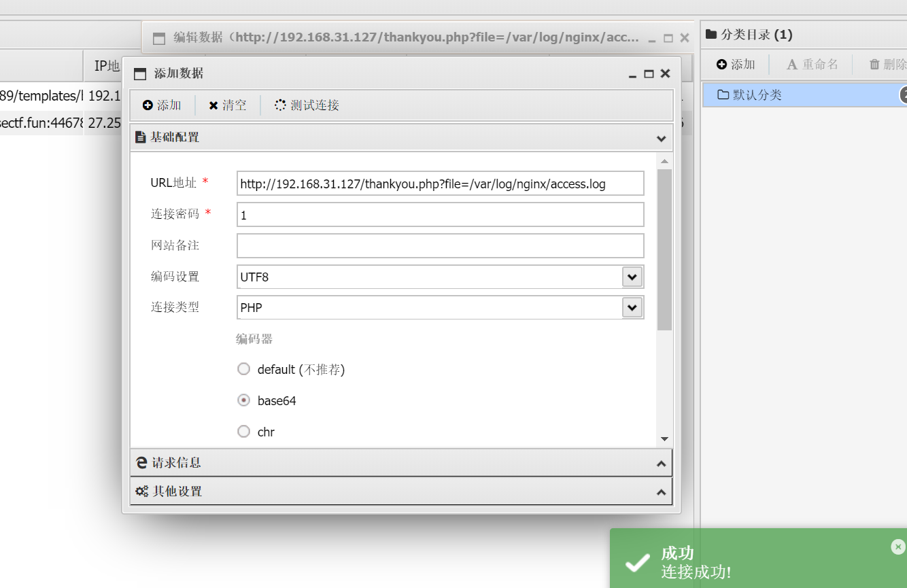Open the 编码设置 UTF8 dropdown

point(632,277)
